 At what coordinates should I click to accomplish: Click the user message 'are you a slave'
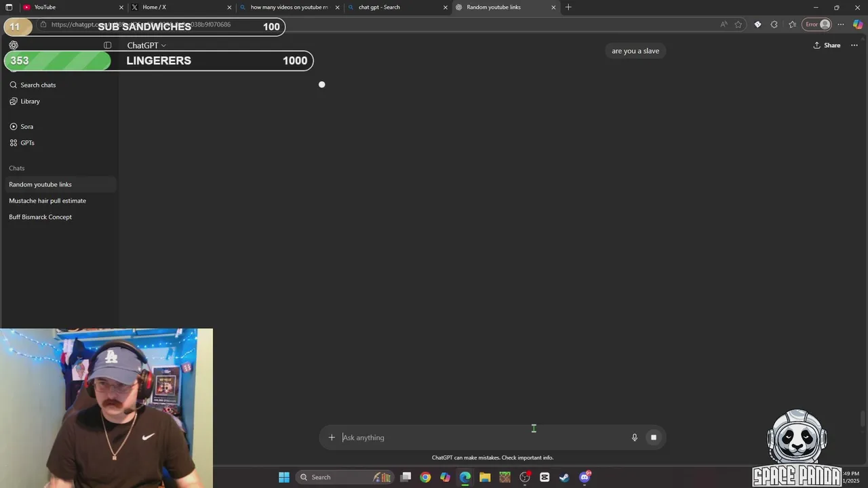(x=635, y=51)
